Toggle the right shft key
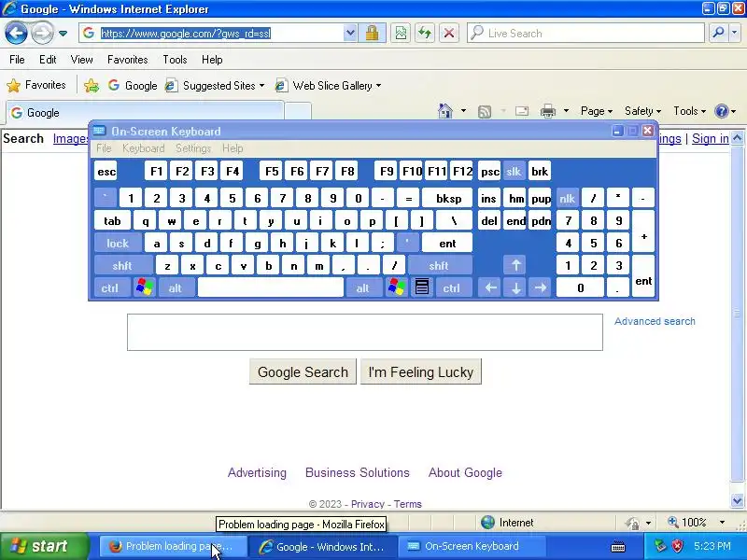 [439, 265]
